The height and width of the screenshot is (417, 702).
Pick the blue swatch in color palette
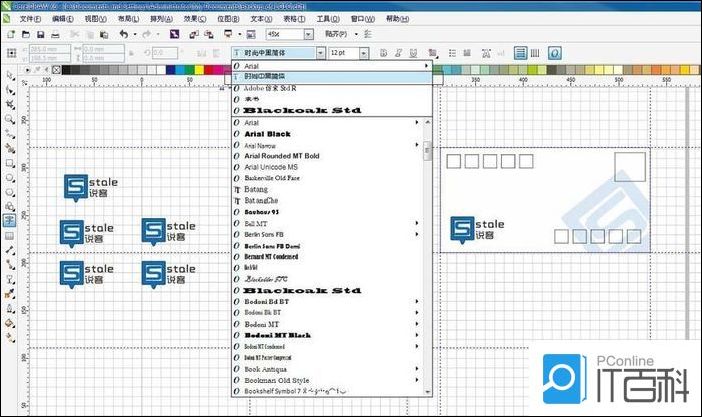(170, 70)
